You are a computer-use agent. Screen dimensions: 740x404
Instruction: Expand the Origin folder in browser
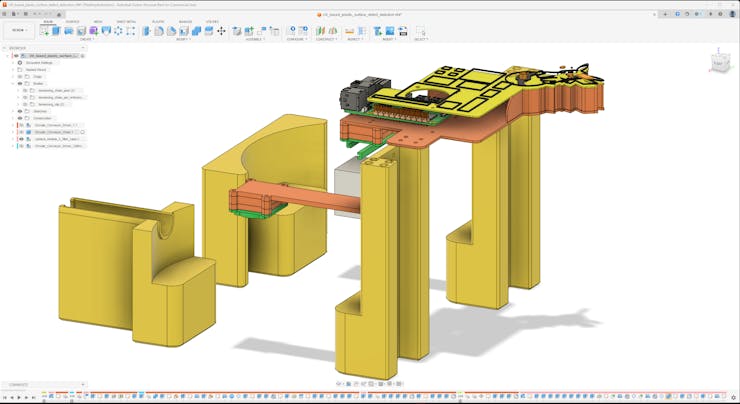pyautogui.click(x=13, y=76)
